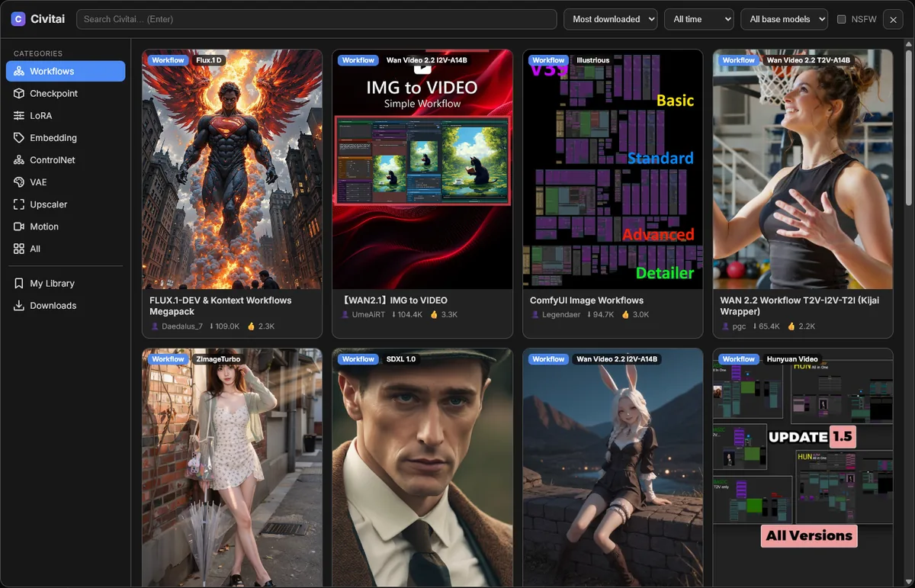Viewport: 915px width, 588px height.
Task: Open the Illustrious Basic Standard Advanced thumbnail
Action: [612, 169]
